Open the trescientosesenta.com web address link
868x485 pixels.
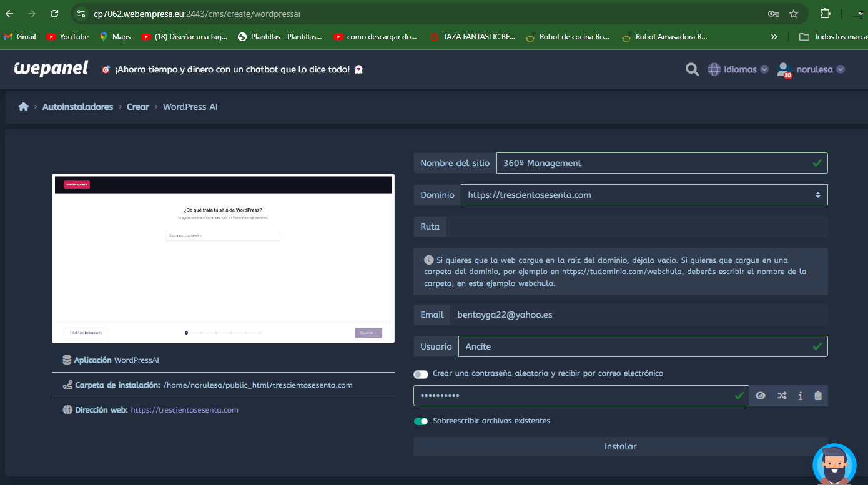coord(184,410)
